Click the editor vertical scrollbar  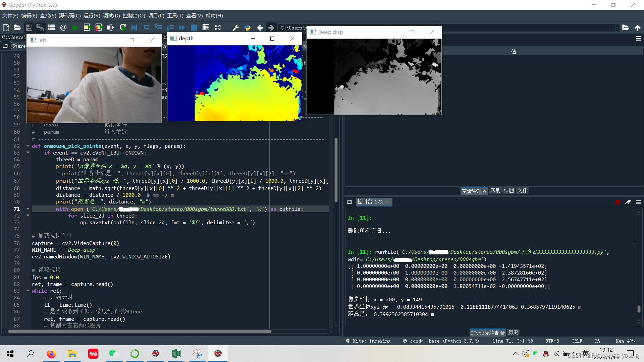tap(336, 170)
